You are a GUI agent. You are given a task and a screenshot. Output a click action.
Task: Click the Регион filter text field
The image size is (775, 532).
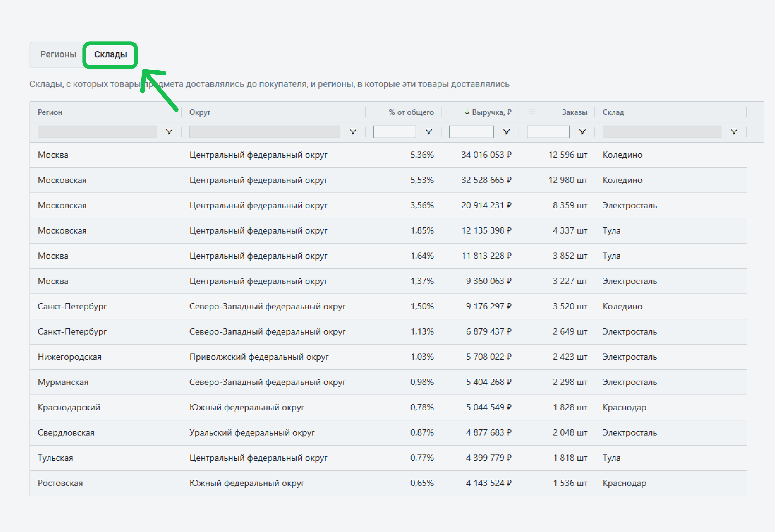pos(97,132)
